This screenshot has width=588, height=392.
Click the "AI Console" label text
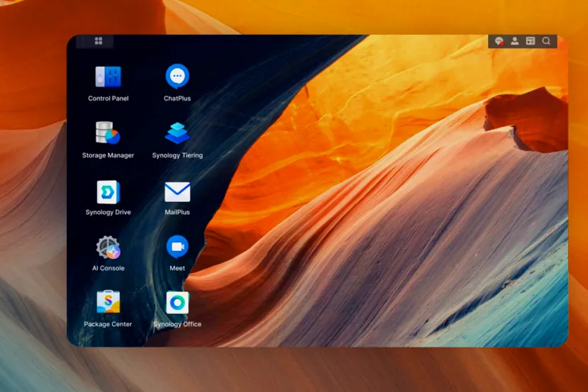[x=108, y=268]
